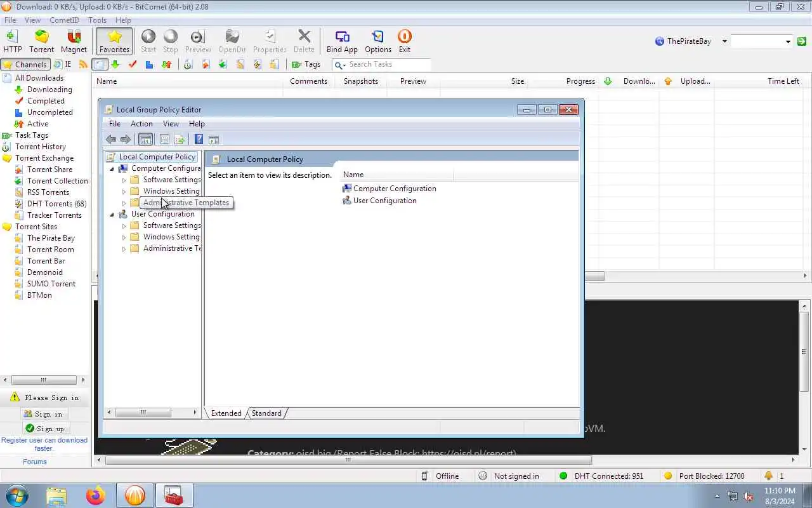
Task: Open the Bind App tool
Action: [x=342, y=41]
